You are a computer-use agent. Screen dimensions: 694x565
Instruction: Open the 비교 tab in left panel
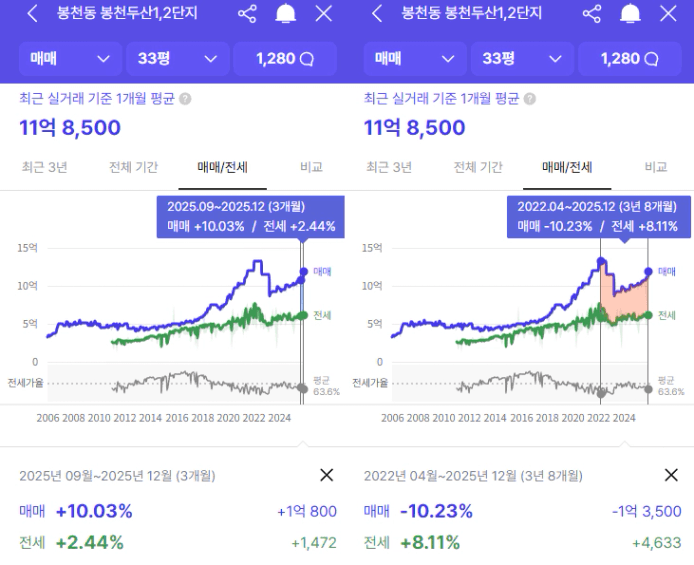coord(311,167)
